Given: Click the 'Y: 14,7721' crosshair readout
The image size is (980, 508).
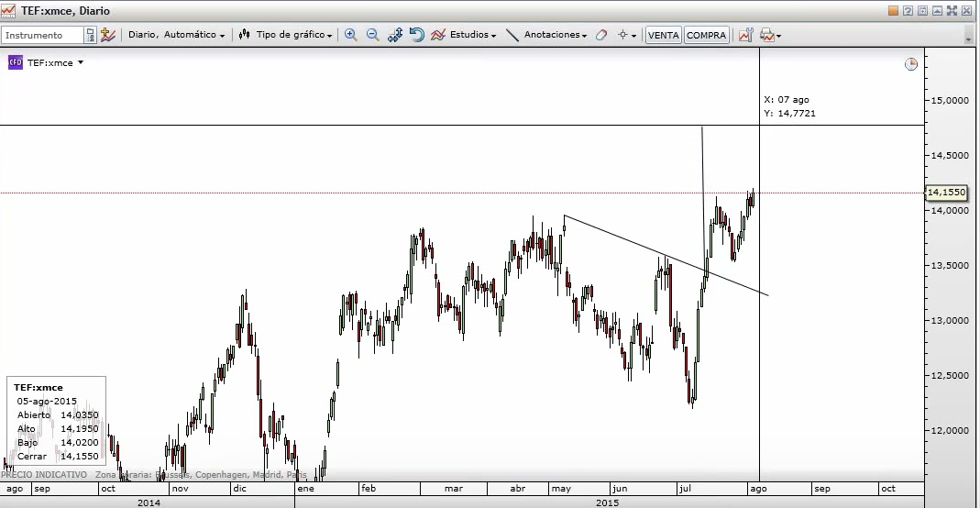Looking at the screenshot, I should tap(789, 113).
